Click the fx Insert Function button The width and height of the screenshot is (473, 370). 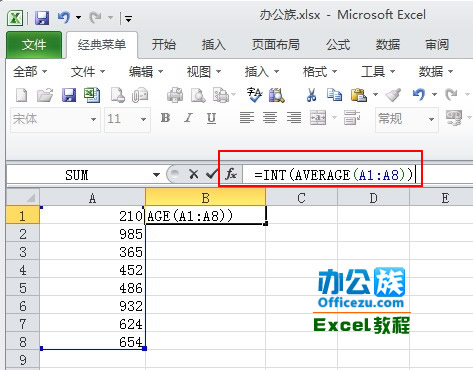[231, 174]
